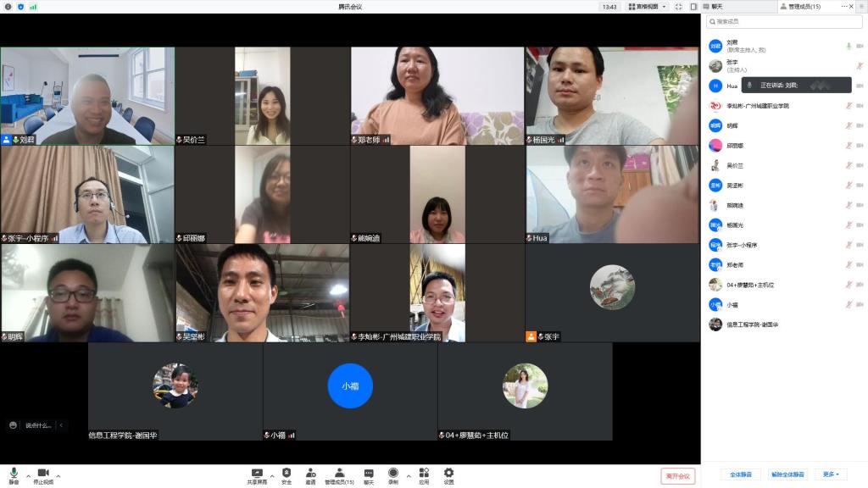
Task: Toggle the side panel layout icon
Action: click(694, 7)
